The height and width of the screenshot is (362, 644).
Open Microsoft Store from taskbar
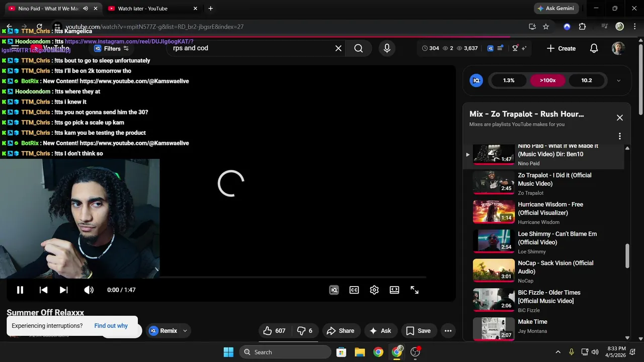(x=341, y=352)
